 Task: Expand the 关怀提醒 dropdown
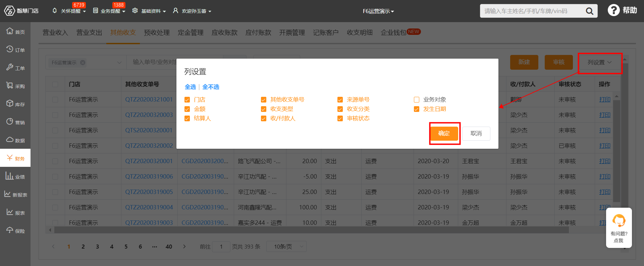pos(85,11)
